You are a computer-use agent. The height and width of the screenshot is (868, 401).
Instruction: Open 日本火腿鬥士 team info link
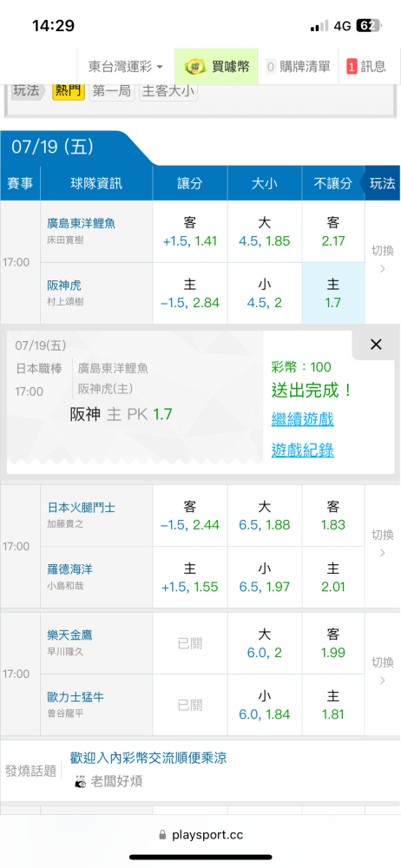tap(82, 507)
